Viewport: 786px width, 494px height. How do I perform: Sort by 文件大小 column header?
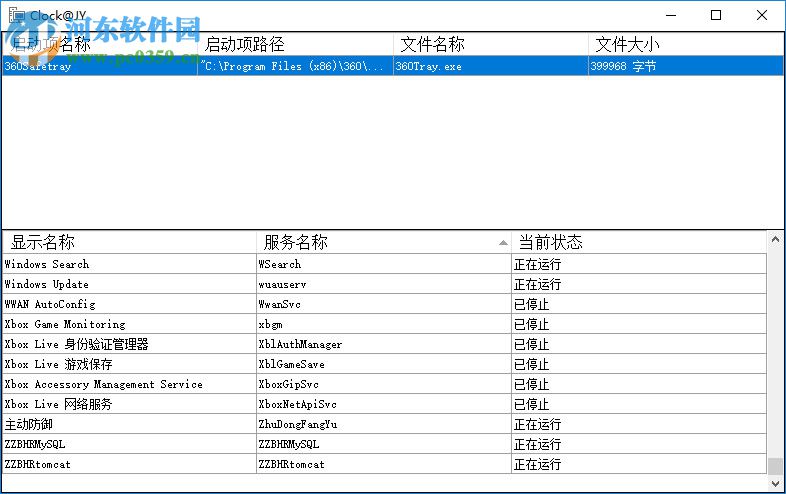(686, 44)
